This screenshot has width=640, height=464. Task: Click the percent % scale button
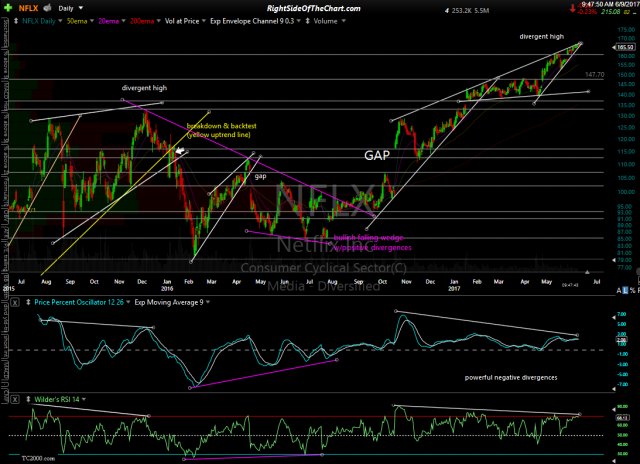632,291
